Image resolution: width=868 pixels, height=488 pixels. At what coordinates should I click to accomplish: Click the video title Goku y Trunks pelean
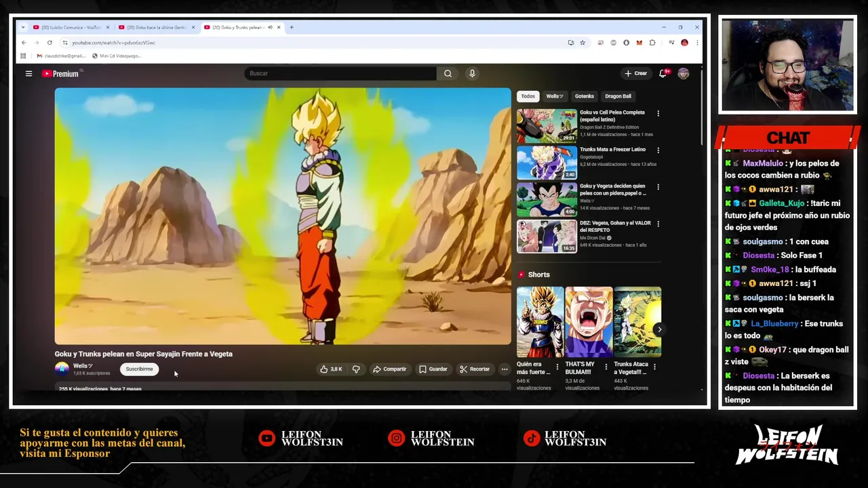(144, 354)
